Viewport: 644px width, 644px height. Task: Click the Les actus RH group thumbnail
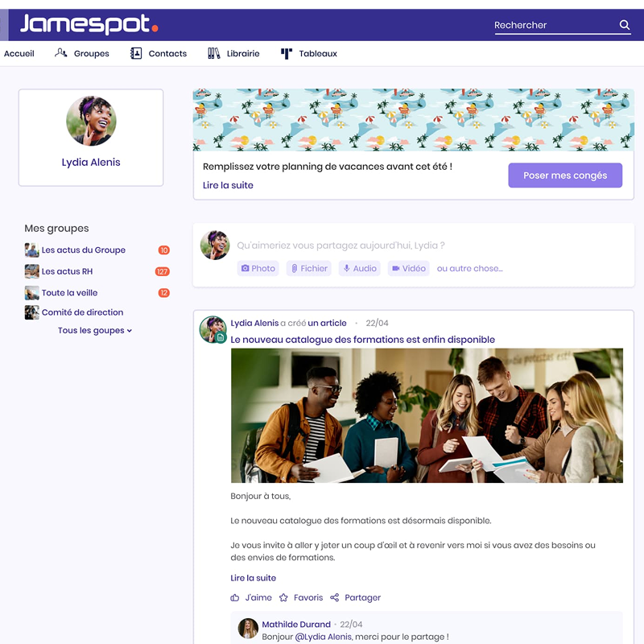(x=31, y=271)
